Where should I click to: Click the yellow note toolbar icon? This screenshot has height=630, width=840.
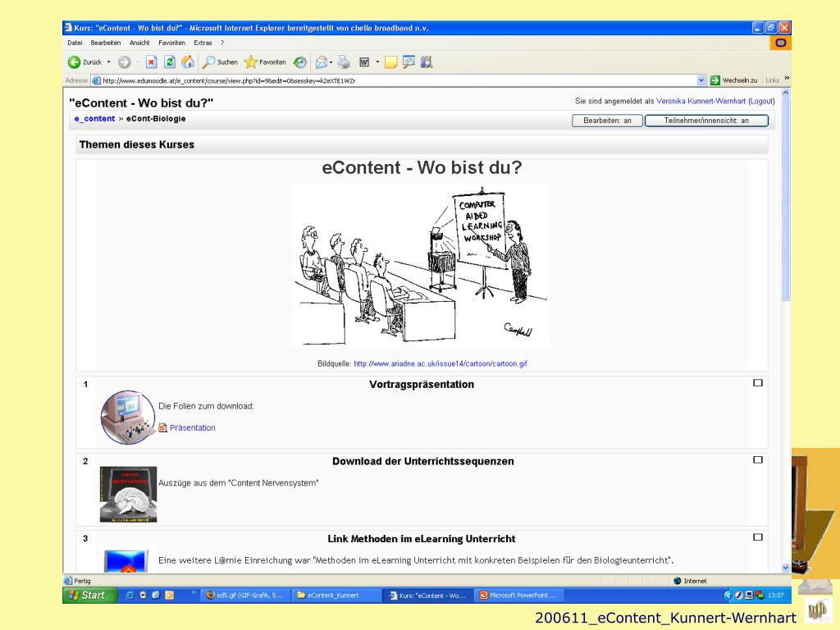[391, 62]
